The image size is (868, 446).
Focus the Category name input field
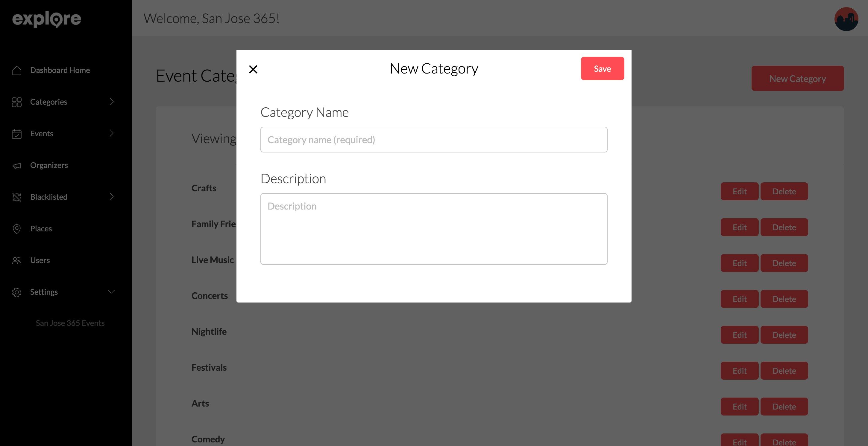(434, 140)
